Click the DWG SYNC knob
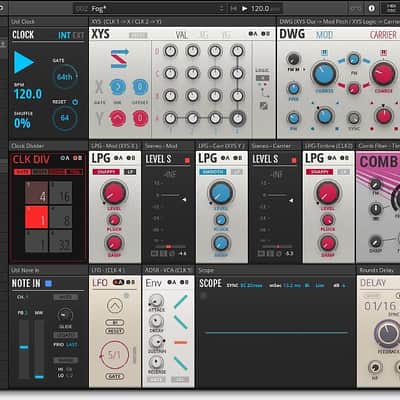 pos(354,118)
